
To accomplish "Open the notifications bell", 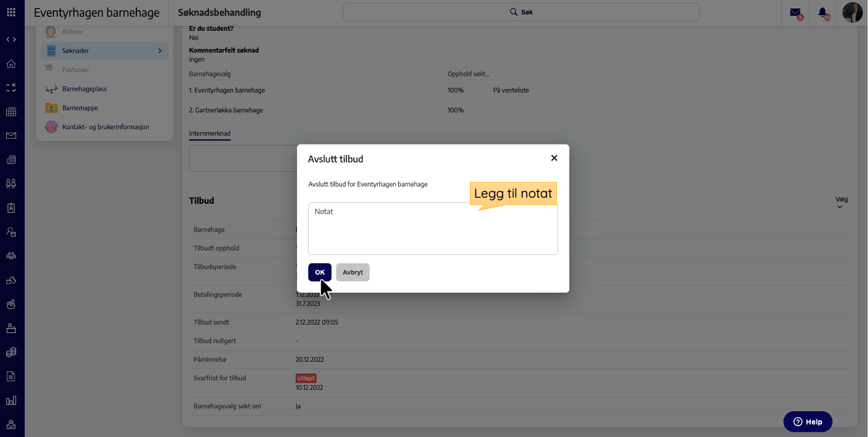I will (x=823, y=12).
